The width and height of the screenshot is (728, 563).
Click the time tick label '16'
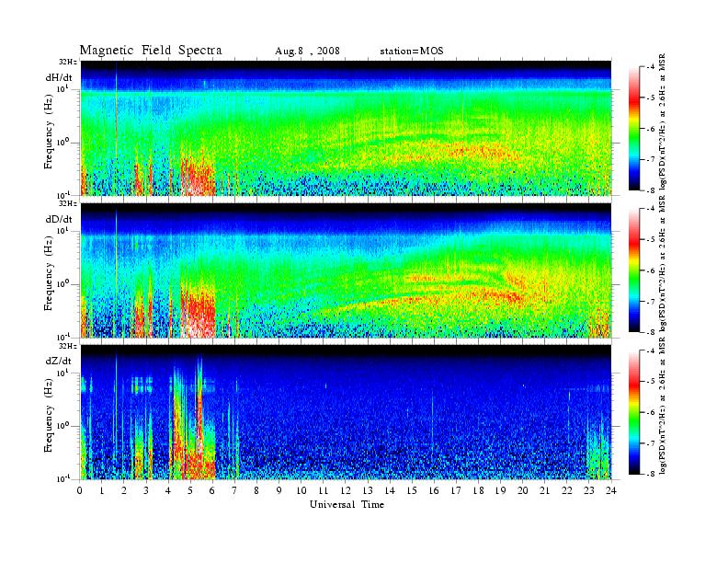click(434, 490)
